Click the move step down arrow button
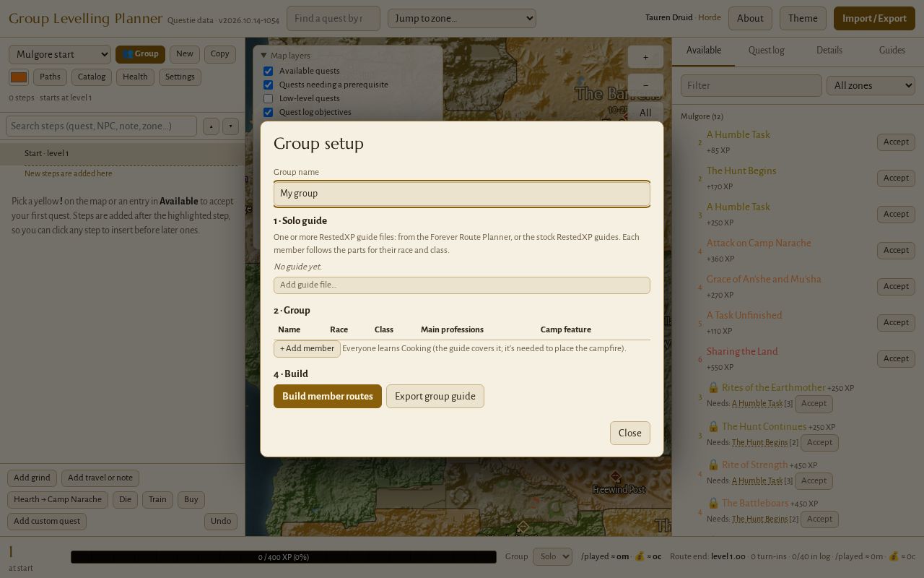924x578 pixels. (x=230, y=126)
